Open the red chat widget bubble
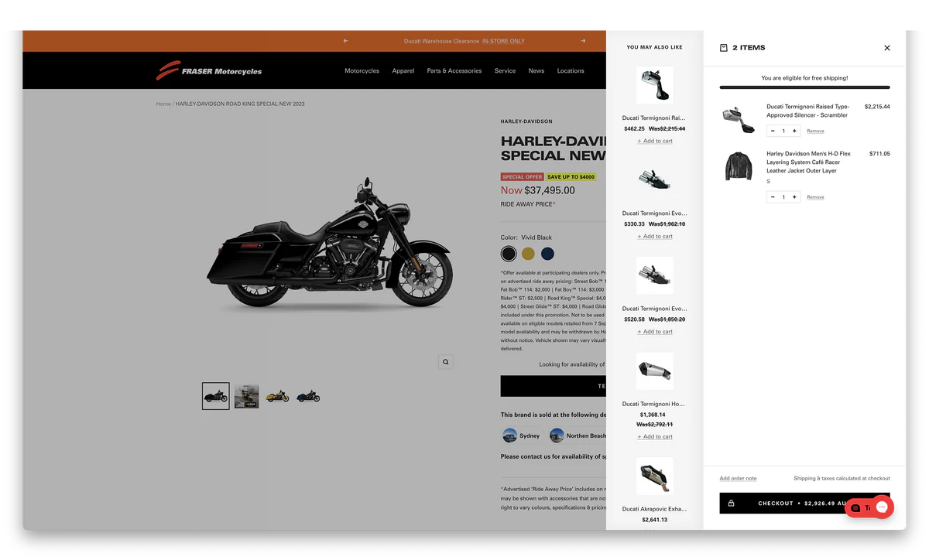 tap(882, 507)
